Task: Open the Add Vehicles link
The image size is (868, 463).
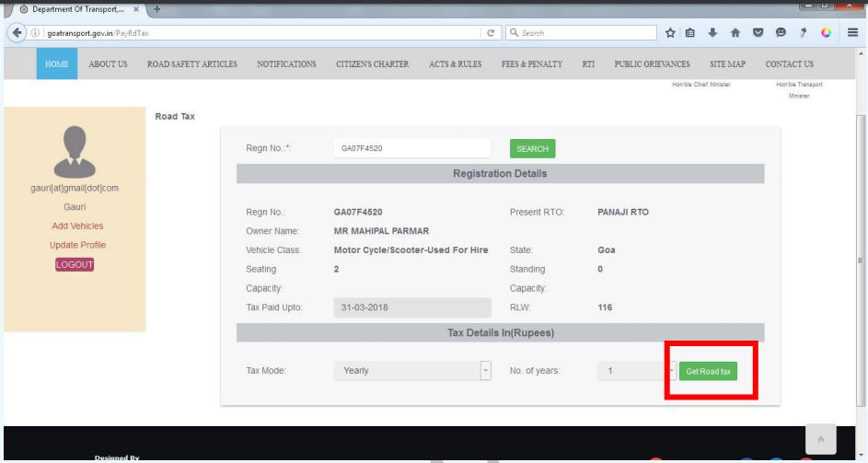Action: pyautogui.click(x=77, y=226)
